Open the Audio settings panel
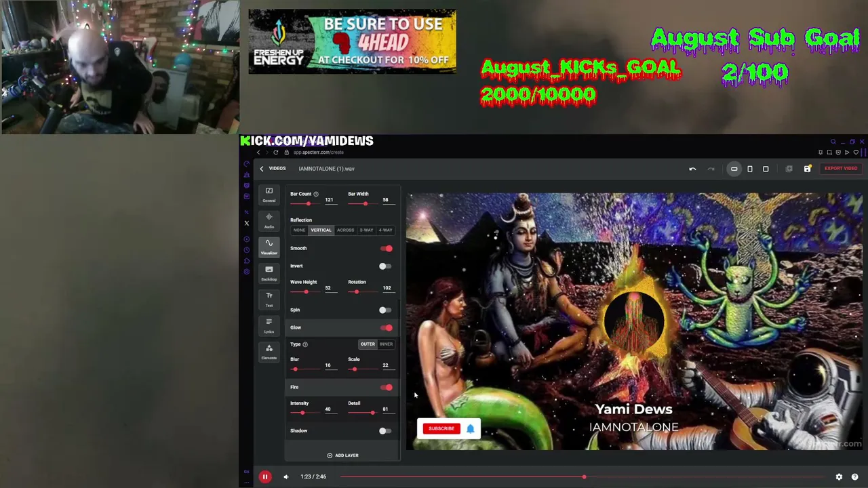 pos(269,221)
